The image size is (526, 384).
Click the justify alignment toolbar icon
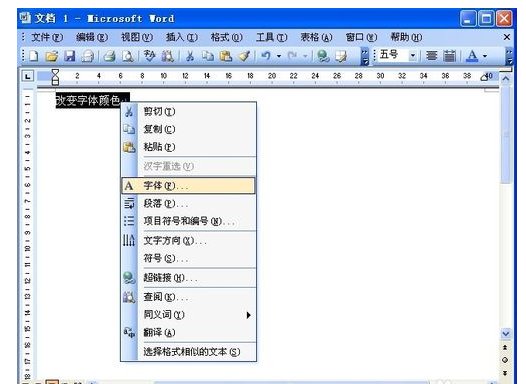tap(432, 56)
